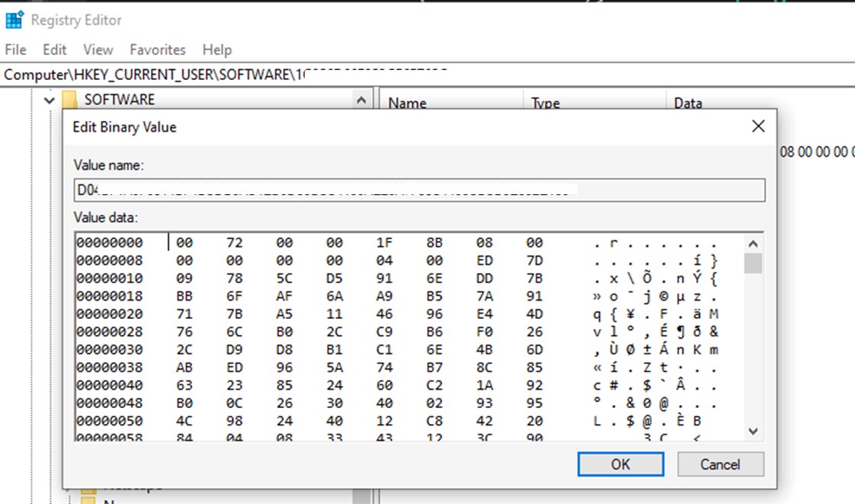Click offset 00000018 in the hex view
Image resolution: width=855 pixels, height=504 pixels.
tap(110, 296)
